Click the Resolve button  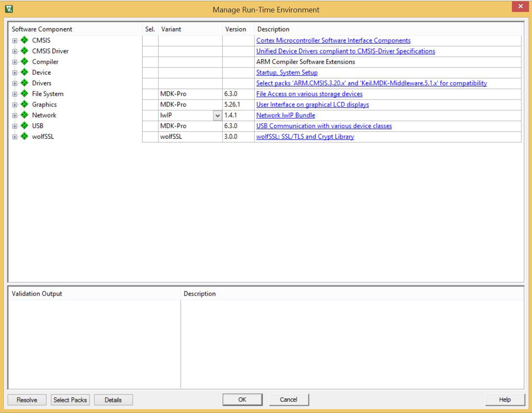tap(27, 400)
